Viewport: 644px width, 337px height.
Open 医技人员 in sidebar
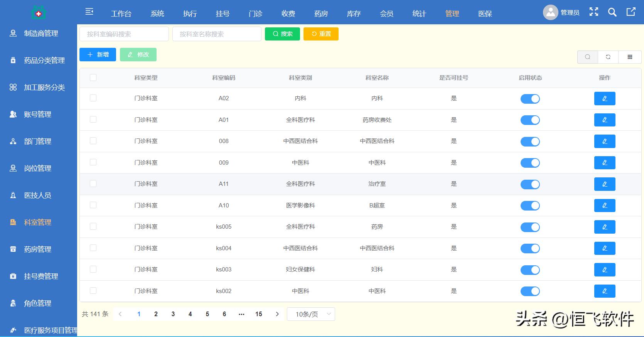click(39, 195)
